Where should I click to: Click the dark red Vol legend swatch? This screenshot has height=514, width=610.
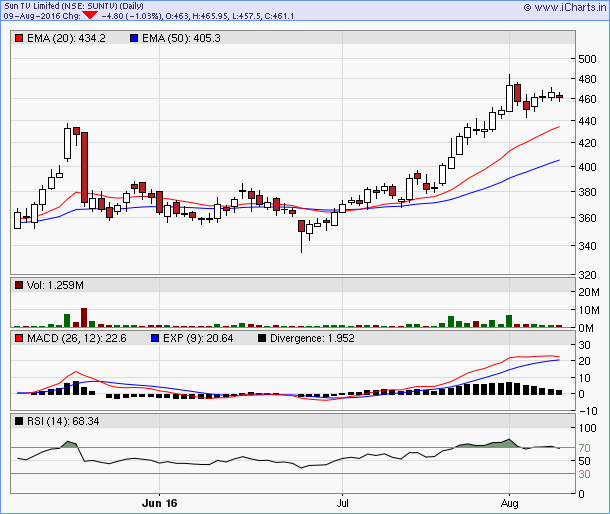pyautogui.click(x=19, y=285)
